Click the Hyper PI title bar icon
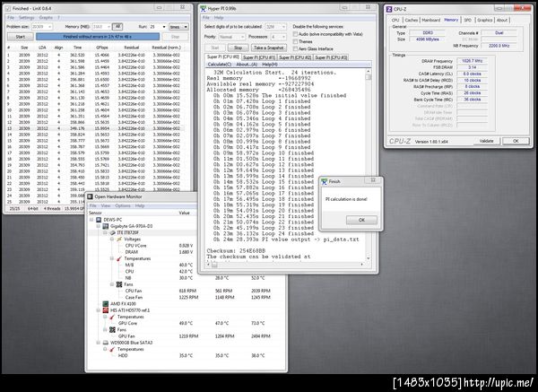The image size is (538, 392). pos(204,8)
